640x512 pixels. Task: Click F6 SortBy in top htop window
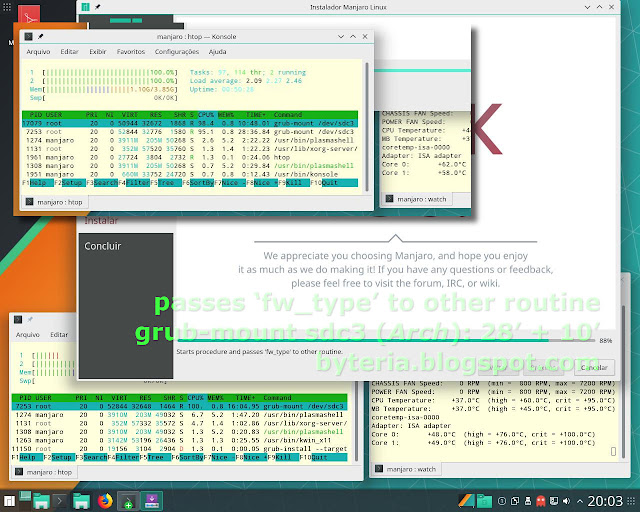198,183
